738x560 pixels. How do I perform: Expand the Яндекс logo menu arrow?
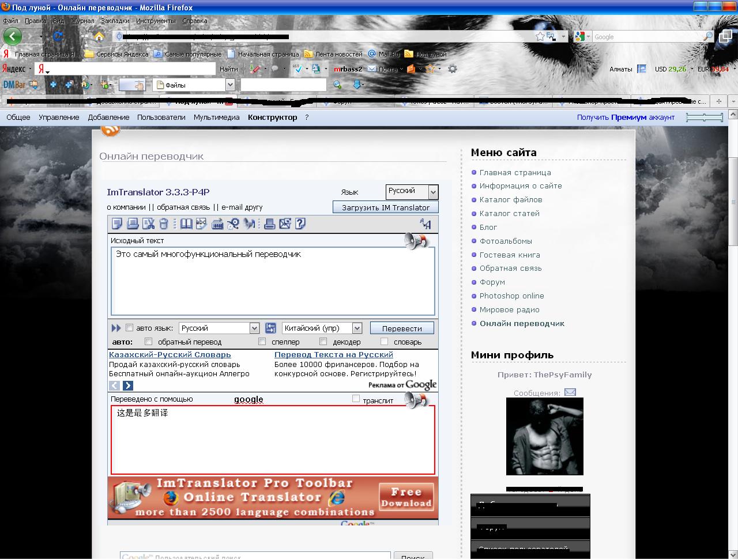point(29,69)
